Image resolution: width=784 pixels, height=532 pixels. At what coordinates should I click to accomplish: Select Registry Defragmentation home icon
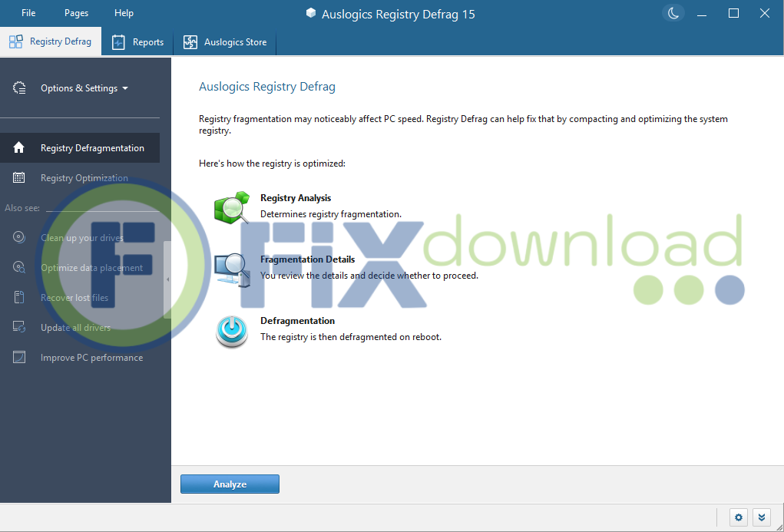click(19, 148)
